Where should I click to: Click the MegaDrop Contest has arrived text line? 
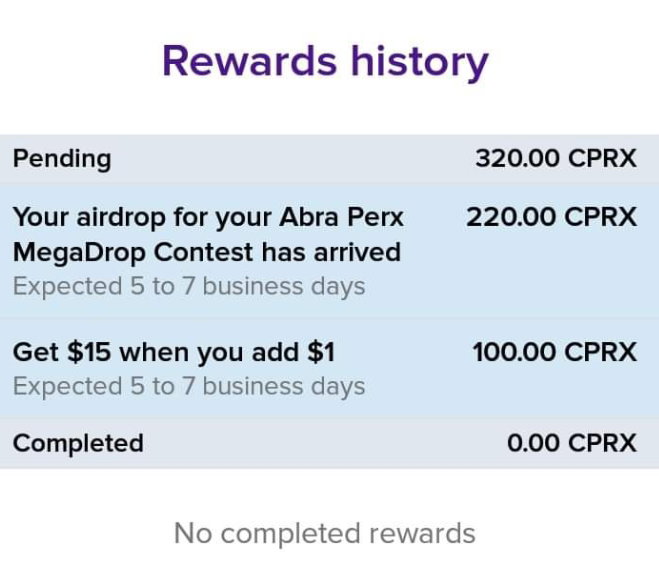(207, 253)
